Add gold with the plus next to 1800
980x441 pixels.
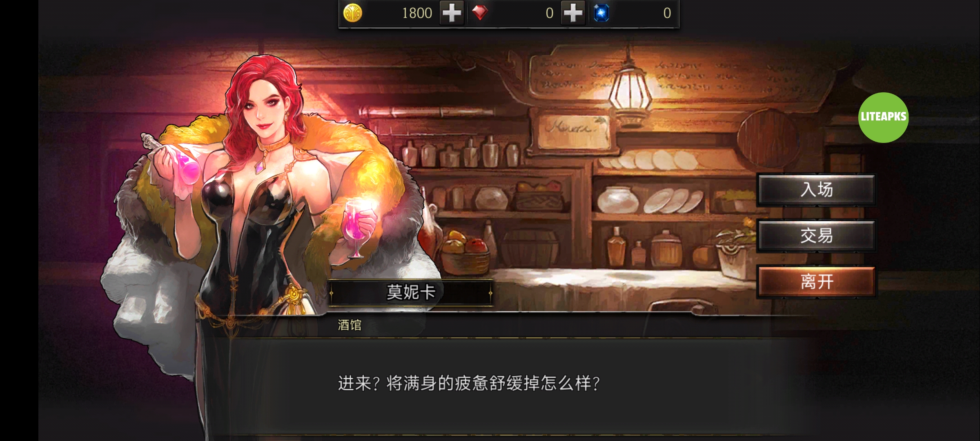tap(452, 13)
